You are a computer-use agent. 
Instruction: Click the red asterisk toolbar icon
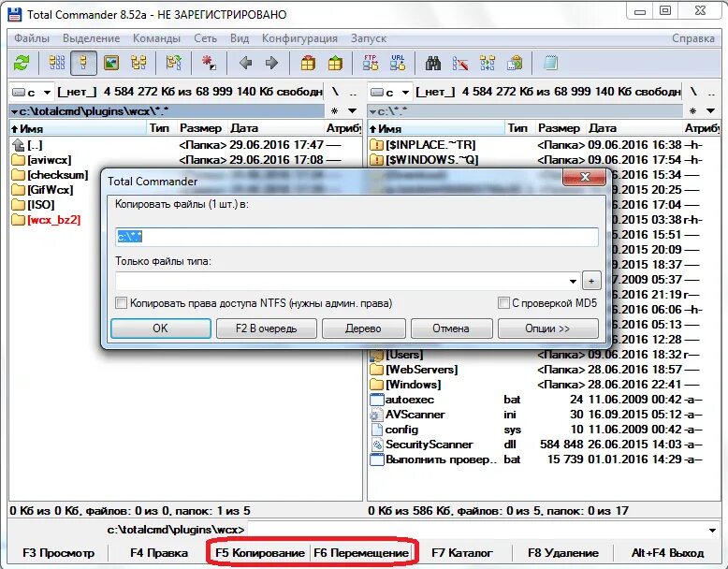[x=209, y=63]
